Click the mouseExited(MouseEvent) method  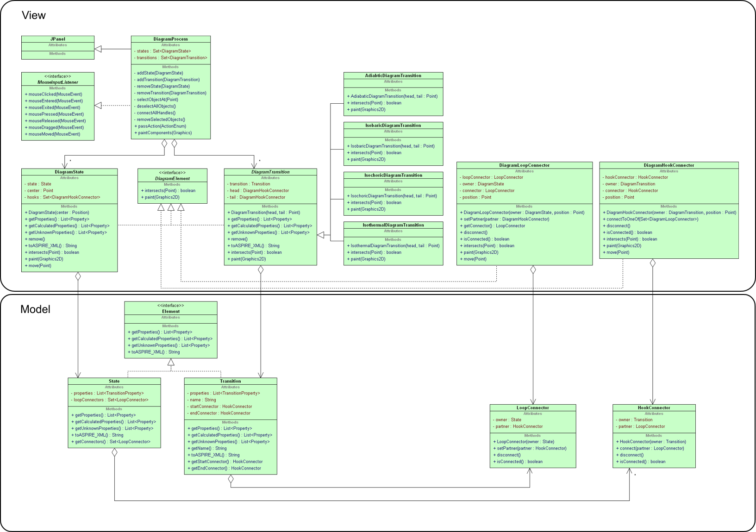52,107
